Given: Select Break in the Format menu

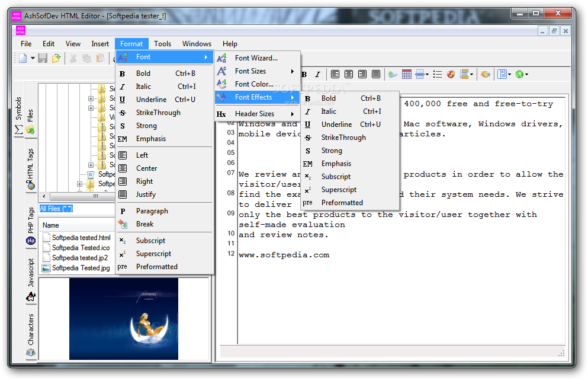Looking at the screenshot, I should [165, 224].
